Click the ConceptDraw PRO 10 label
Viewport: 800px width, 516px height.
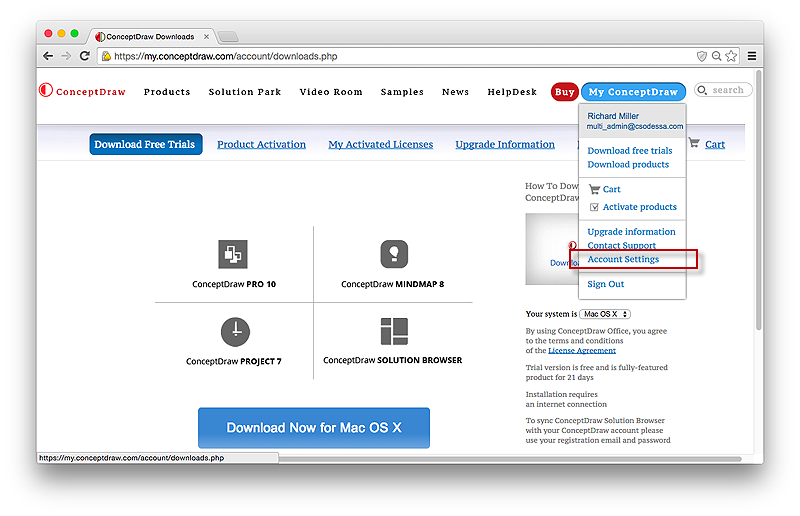click(234, 284)
